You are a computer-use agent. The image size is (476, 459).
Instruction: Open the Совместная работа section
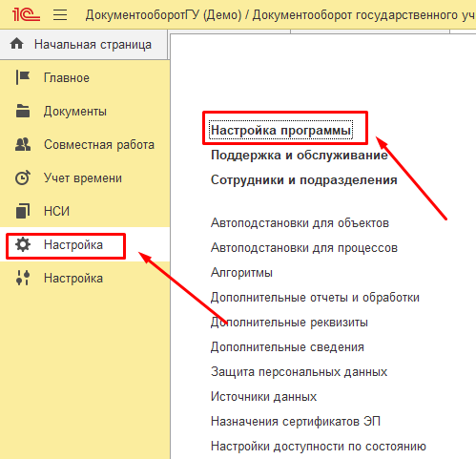85,145
